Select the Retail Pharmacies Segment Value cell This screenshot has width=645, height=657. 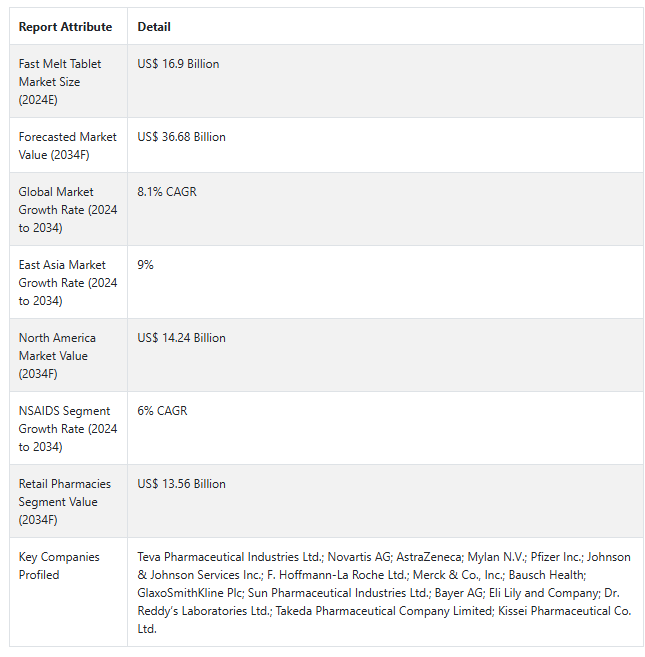tap(67, 502)
